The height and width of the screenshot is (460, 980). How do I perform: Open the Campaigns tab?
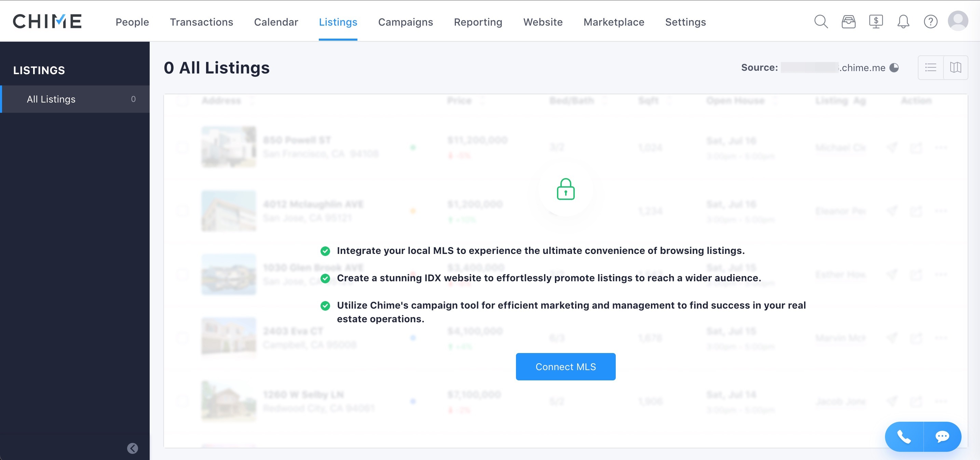(x=406, y=22)
